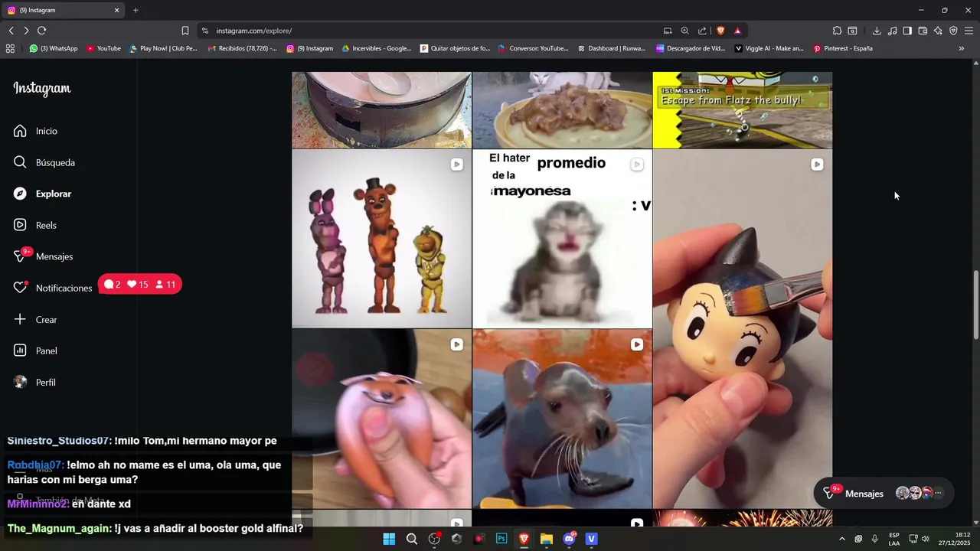Open the Recibidos Gmail bookmark

coord(243,48)
